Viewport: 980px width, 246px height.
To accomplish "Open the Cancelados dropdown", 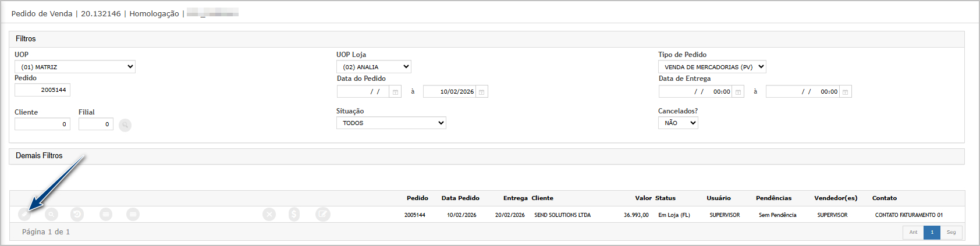I will point(678,123).
